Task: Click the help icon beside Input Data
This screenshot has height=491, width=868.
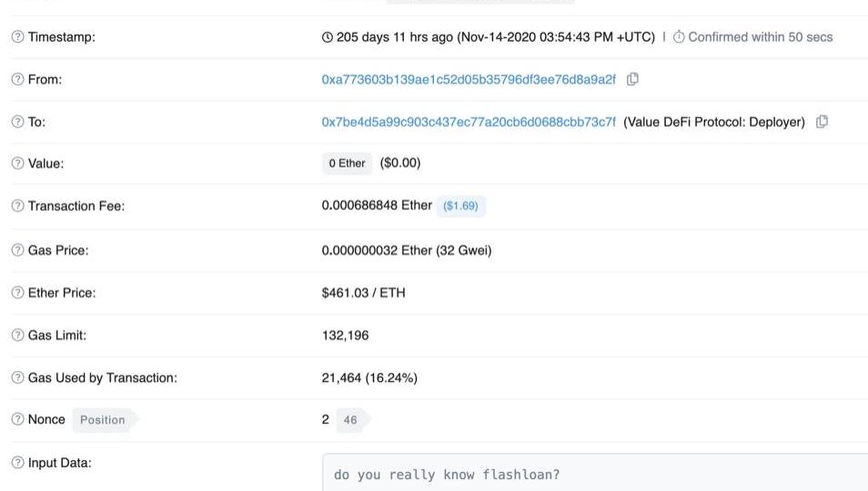Action: click(17, 462)
